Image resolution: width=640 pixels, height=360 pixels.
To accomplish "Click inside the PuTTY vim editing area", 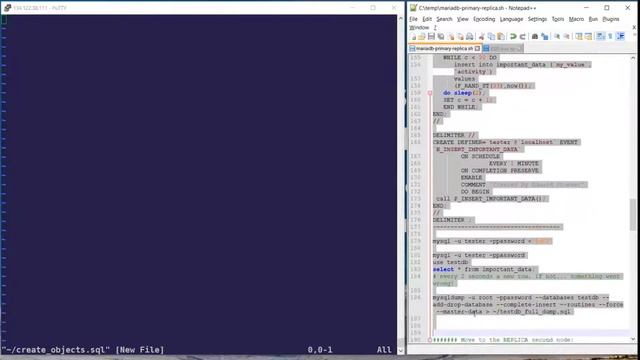I will (199, 180).
